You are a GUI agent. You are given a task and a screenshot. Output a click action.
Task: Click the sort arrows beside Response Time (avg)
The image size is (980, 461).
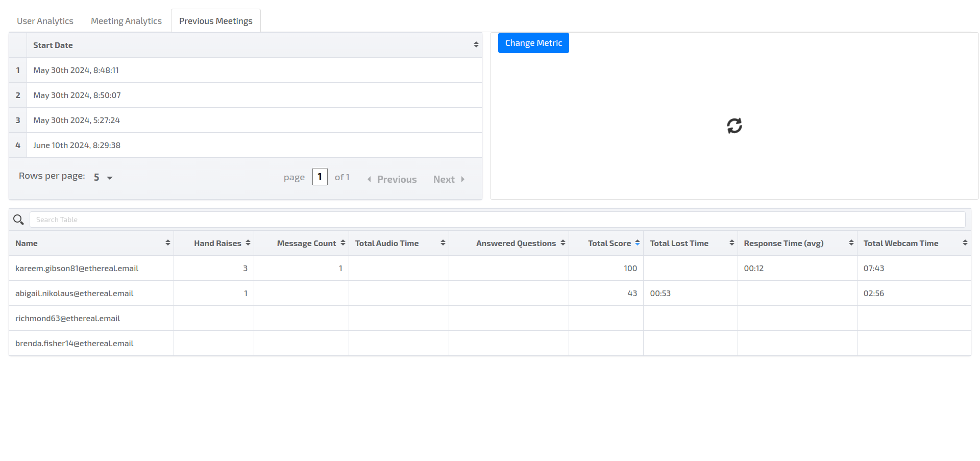tap(851, 243)
